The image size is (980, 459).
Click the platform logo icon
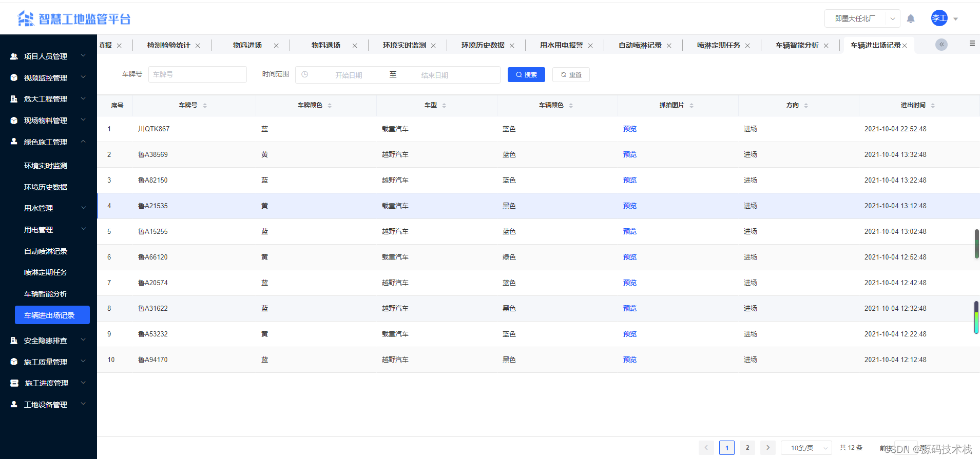coord(26,19)
